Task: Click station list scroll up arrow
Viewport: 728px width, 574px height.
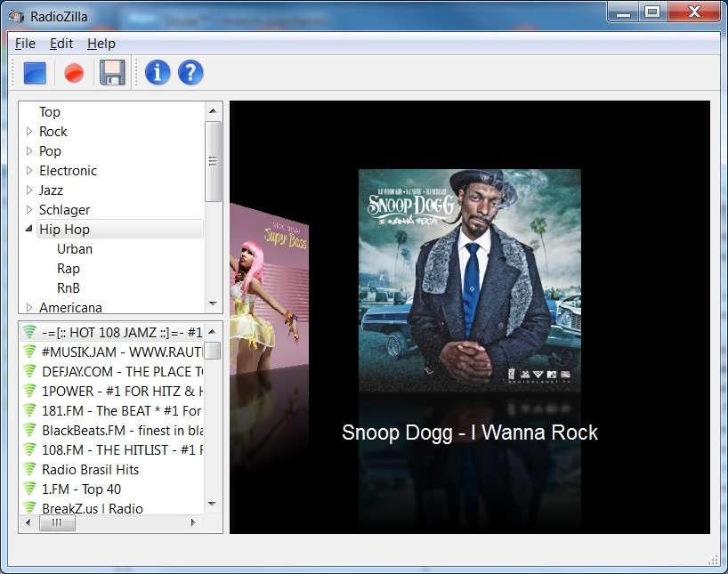Action: click(x=213, y=332)
